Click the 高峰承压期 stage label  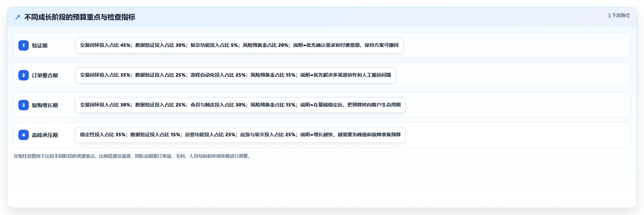point(45,135)
